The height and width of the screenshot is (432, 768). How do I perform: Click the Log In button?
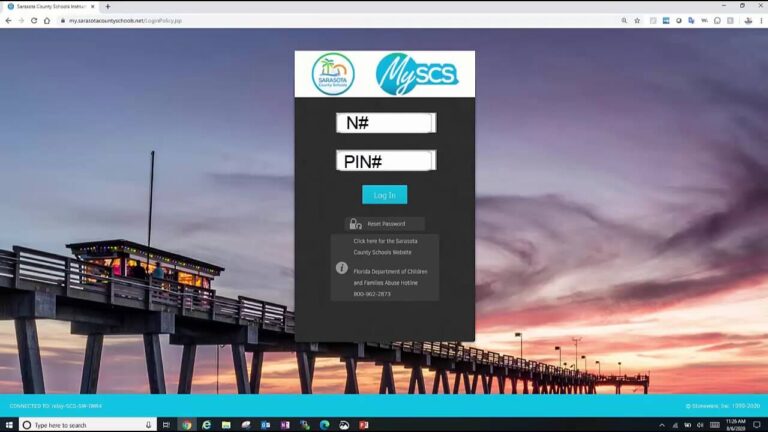(x=384, y=195)
